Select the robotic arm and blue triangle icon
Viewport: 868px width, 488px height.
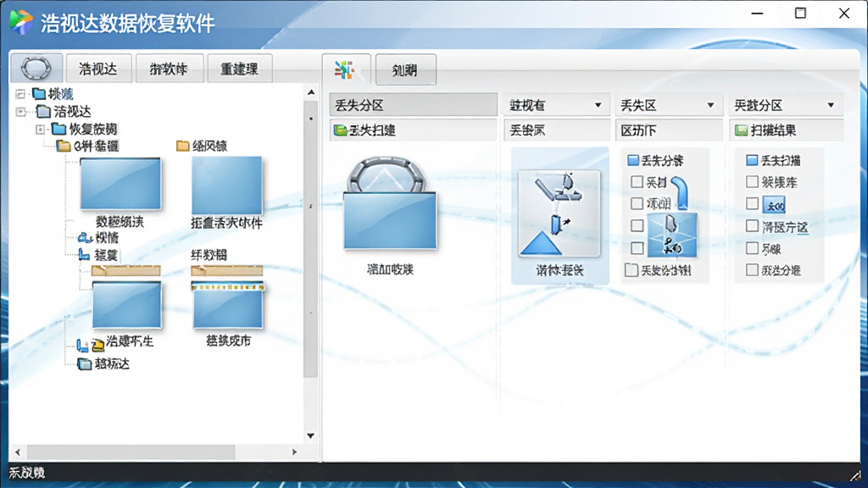[x=559, y=214]
